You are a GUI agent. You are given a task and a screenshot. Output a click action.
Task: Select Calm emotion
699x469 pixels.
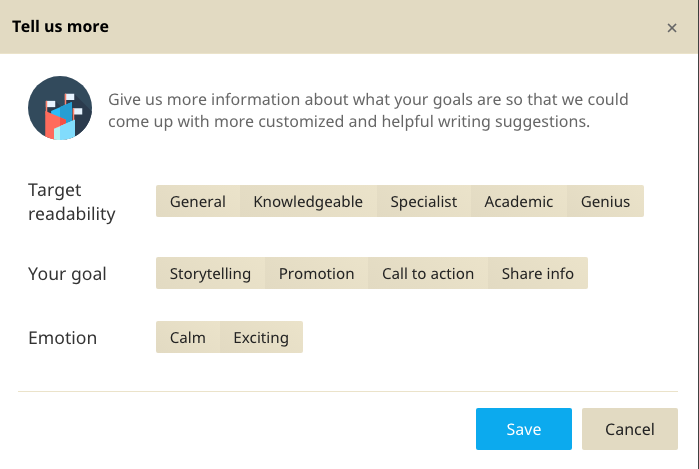(x=188, y=337)
